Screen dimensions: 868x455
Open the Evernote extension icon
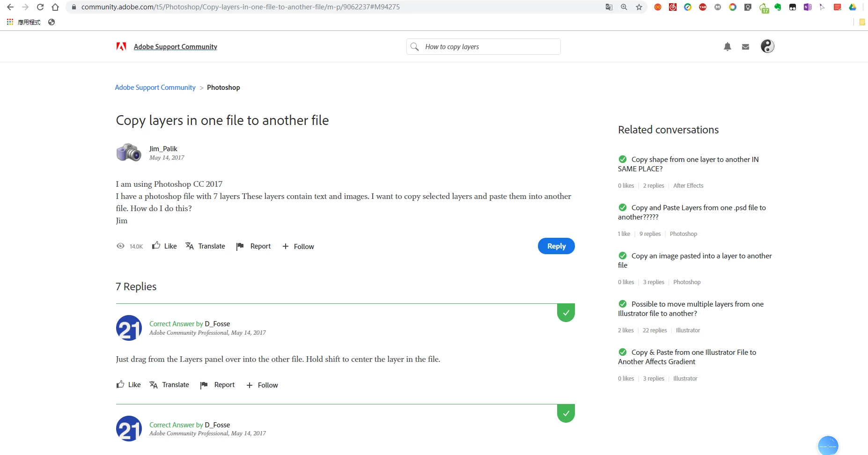coord(778,7)
